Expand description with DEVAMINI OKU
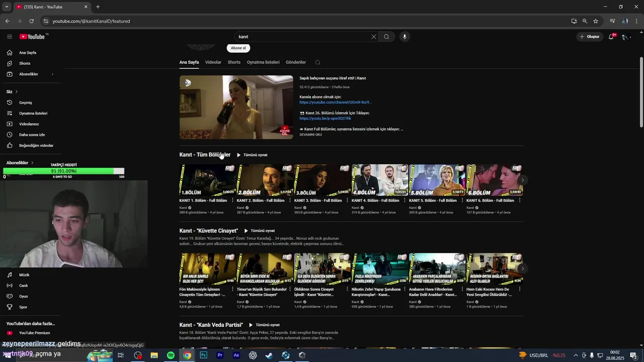Image resolution: width=644 pixels, height=362 pixels. point(310,135)
